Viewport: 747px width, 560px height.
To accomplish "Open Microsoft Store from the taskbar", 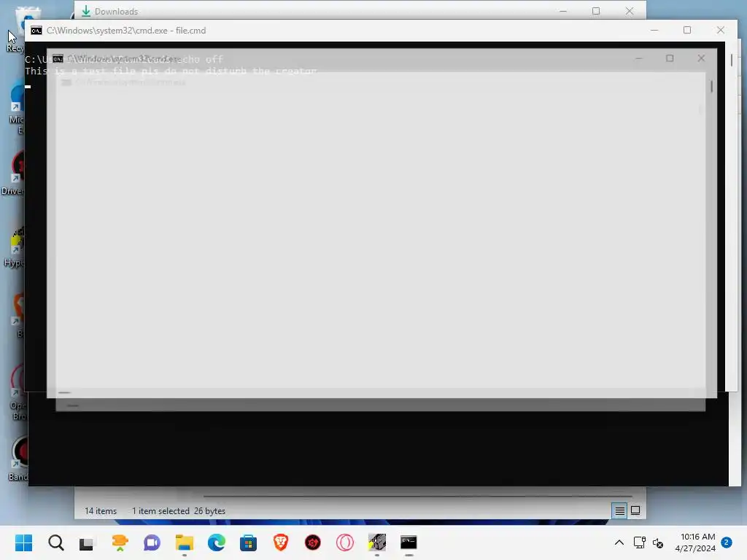I will pos(248,542).
